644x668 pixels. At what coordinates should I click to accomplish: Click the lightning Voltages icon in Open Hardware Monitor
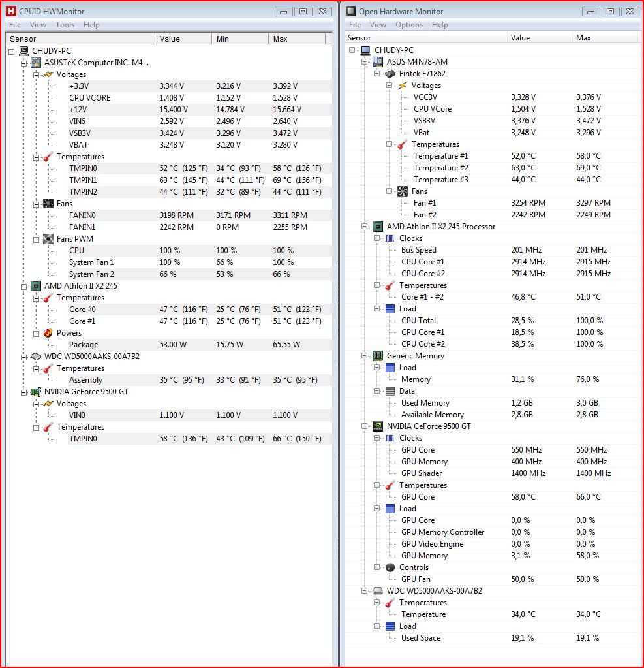click(402, 86)
